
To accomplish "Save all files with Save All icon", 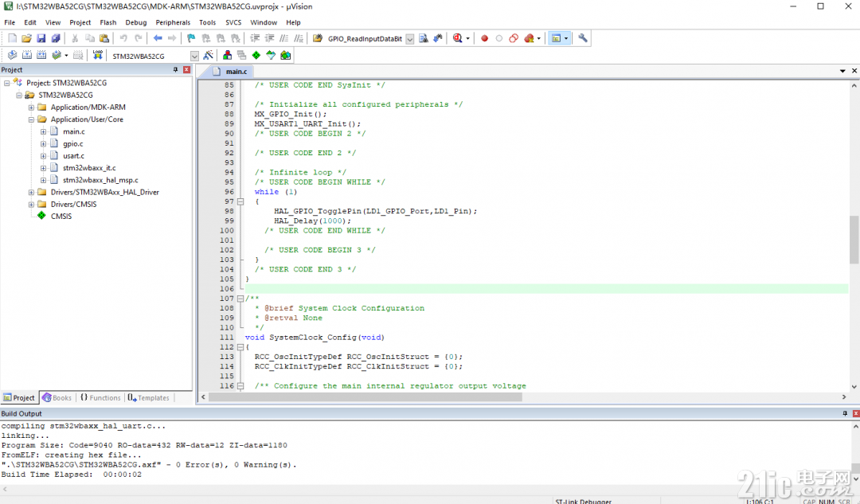I will (56, 38).
